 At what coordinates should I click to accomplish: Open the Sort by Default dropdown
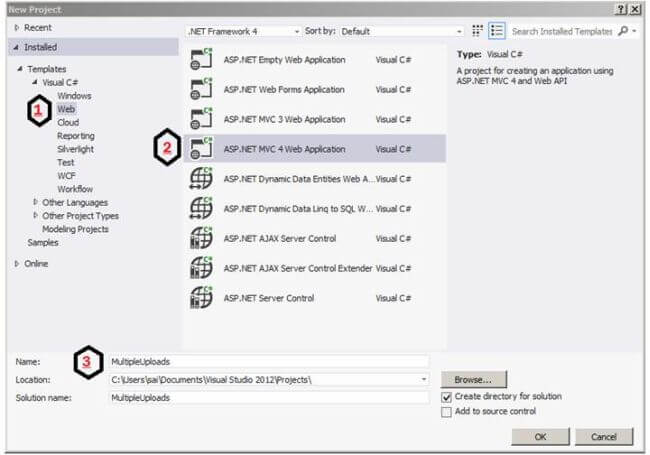[401, 31]
